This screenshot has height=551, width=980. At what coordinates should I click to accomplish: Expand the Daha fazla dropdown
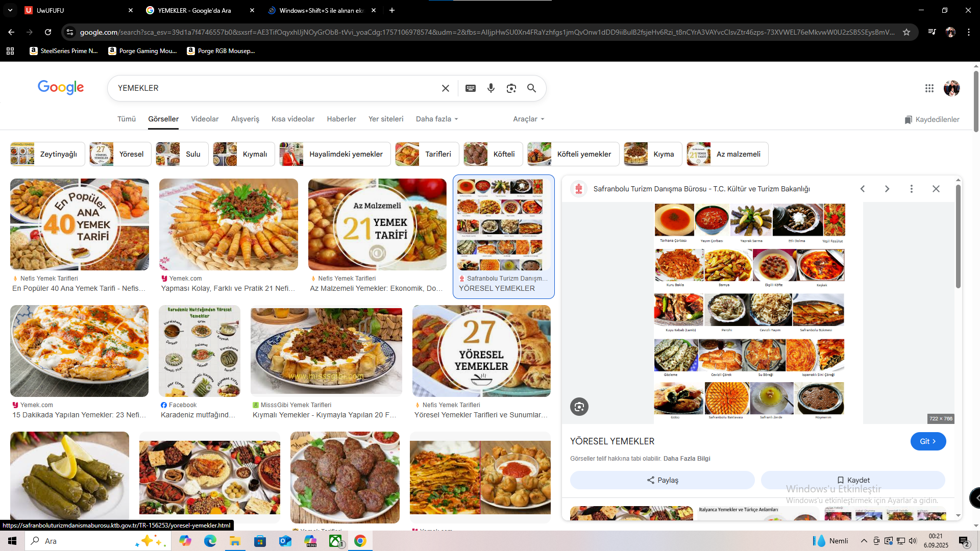coord(437,119)
